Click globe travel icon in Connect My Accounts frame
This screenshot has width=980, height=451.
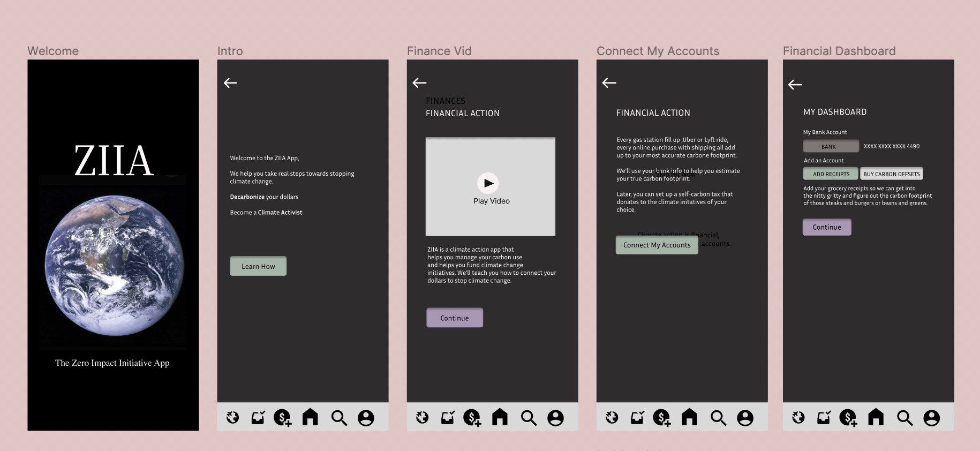tap(612, 417)
